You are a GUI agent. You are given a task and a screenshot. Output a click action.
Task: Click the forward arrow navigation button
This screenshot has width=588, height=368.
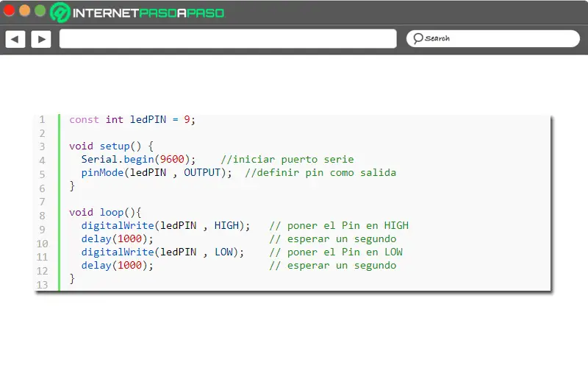pyautogui.click(x=41, y=39)
